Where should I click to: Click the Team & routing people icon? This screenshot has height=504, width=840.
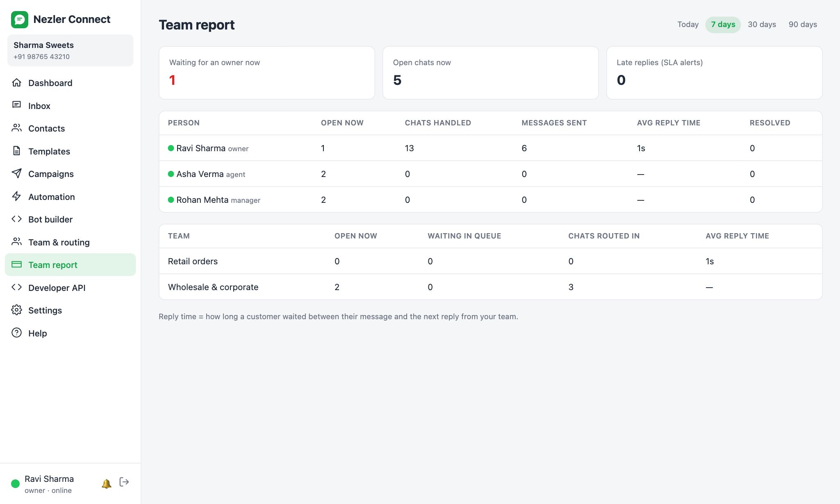click(16, 242)
